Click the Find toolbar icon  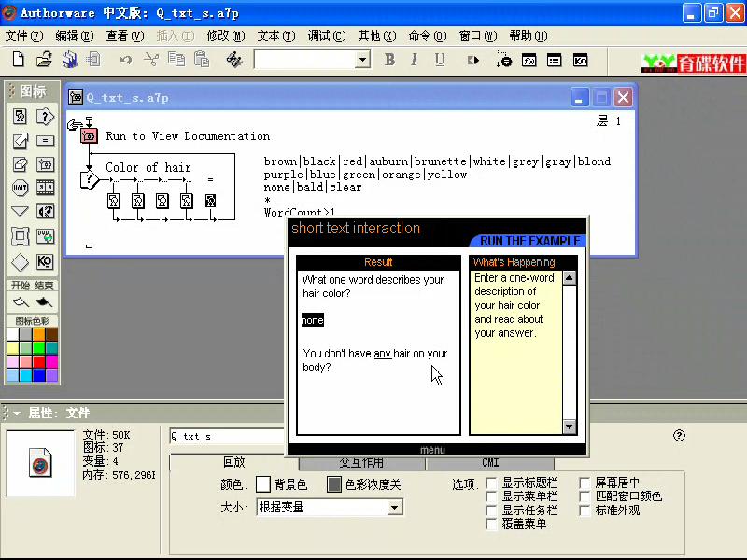pyautogui.click(x=234, y=60)
